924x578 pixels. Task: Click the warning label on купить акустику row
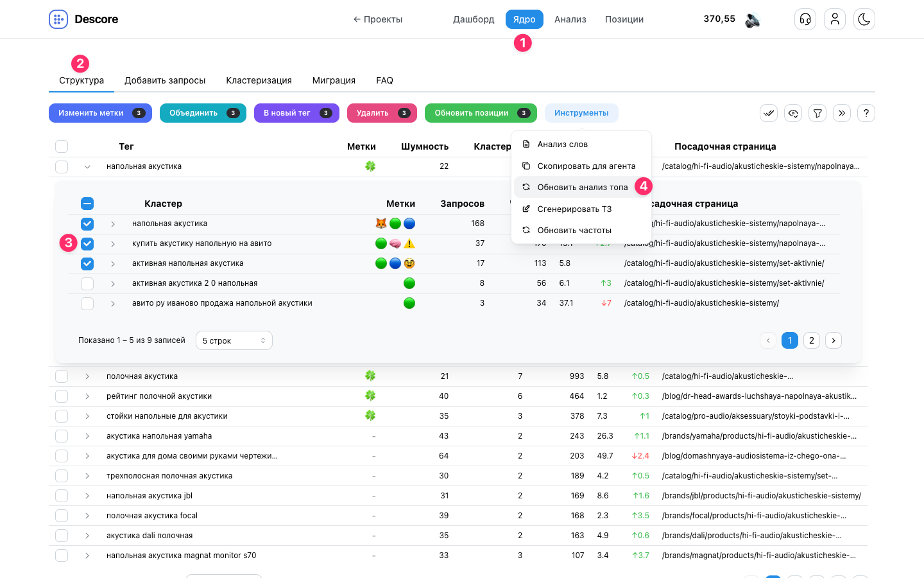[409, 243]
